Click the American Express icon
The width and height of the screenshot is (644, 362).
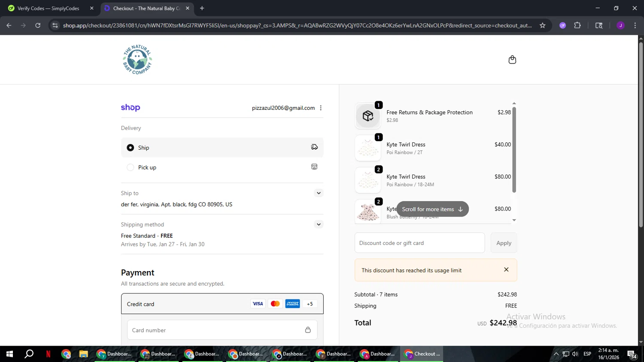click(x=293, y=304)
